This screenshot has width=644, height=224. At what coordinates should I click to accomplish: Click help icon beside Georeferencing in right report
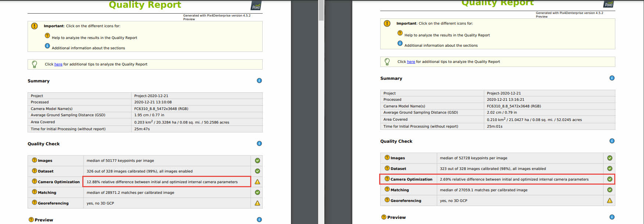pos(387,200)
